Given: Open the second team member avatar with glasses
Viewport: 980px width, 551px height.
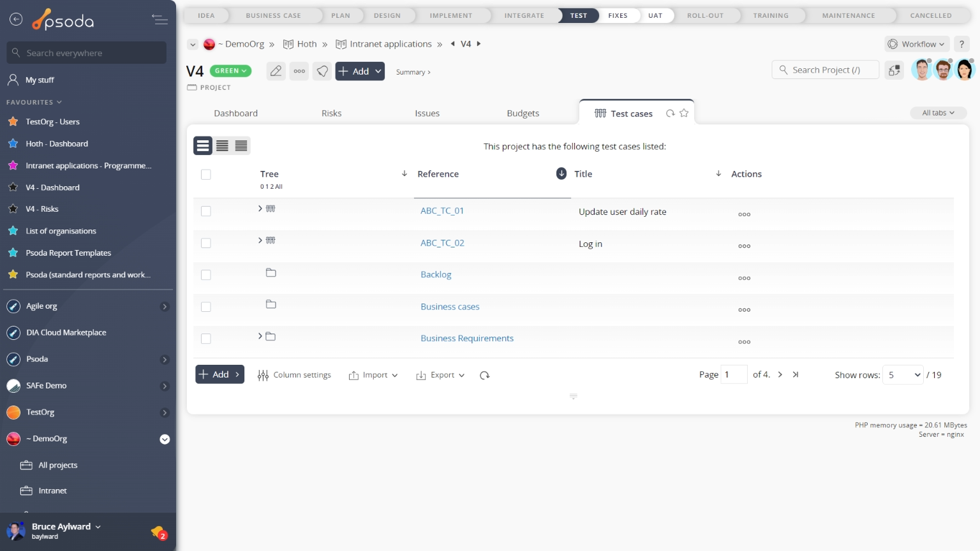Looking at the screenshot, I should coord(943,70).
